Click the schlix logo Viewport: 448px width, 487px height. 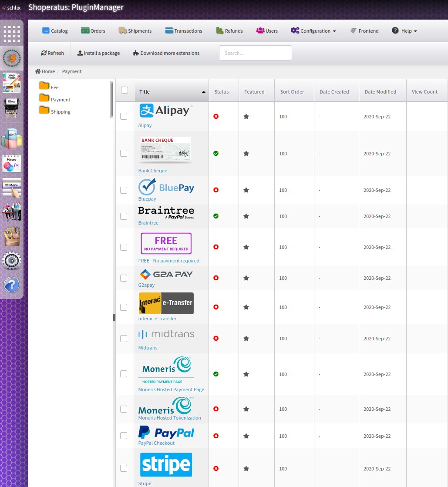11,7
